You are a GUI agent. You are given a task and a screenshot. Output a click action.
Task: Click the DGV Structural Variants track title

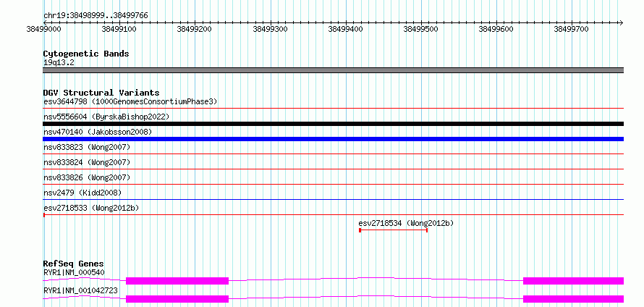101,93
